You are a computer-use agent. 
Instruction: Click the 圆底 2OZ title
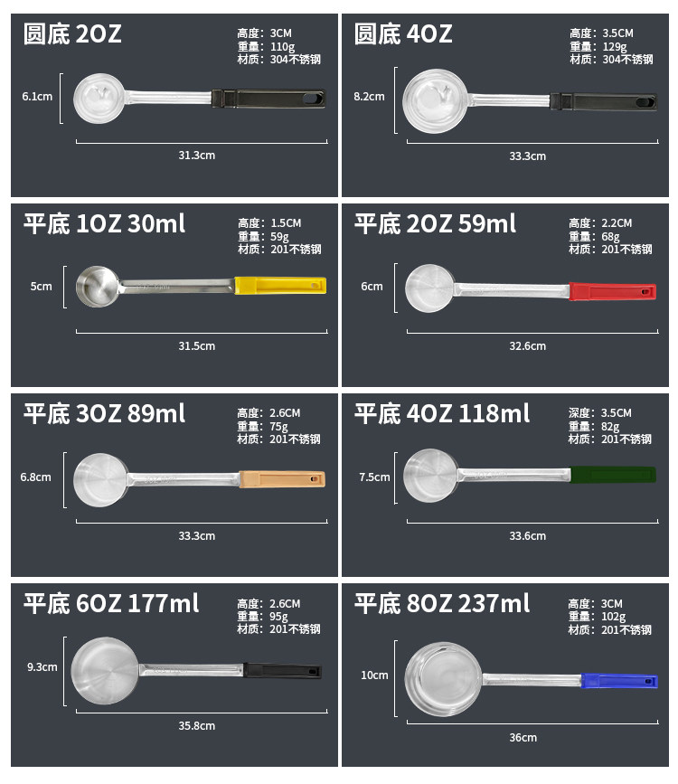tap(72, 34)
